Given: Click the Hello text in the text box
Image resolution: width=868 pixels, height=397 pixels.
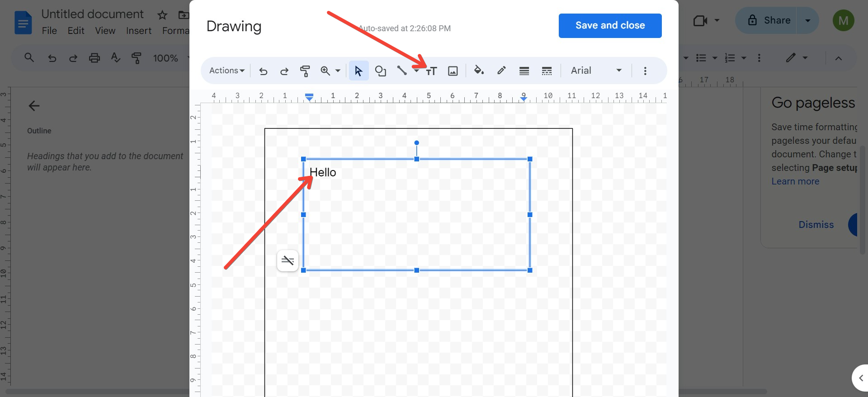Looking at the screenshot, I should coord(323,172).
